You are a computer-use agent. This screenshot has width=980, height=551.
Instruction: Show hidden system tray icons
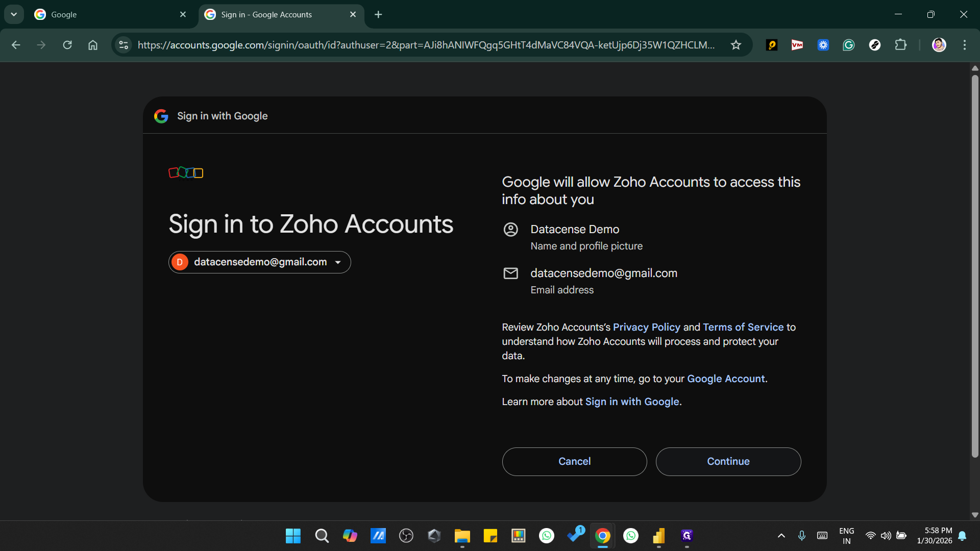tap(781, 536)
